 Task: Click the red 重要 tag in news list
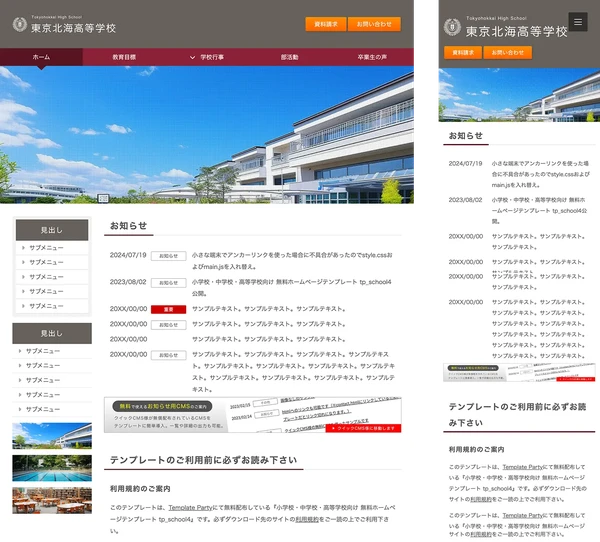coord(169,309)
